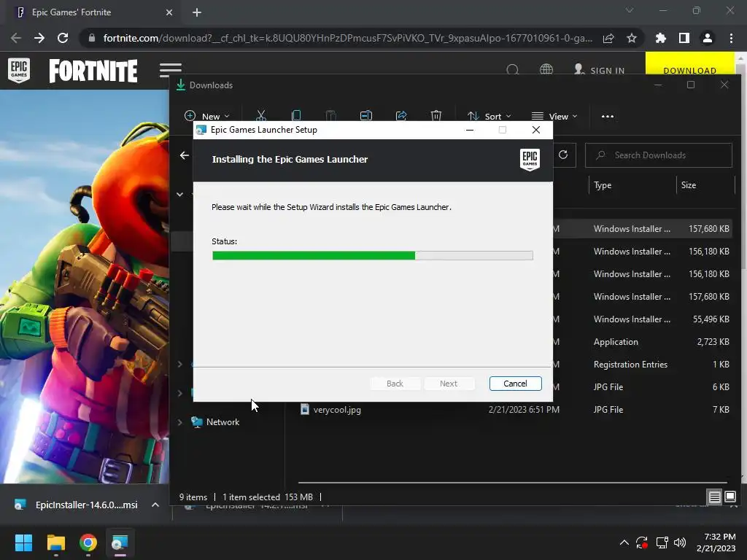This screenshot has width=747, height=560.
Task: Go back using File Explorer back arrow
Action: tap(185, 155)
